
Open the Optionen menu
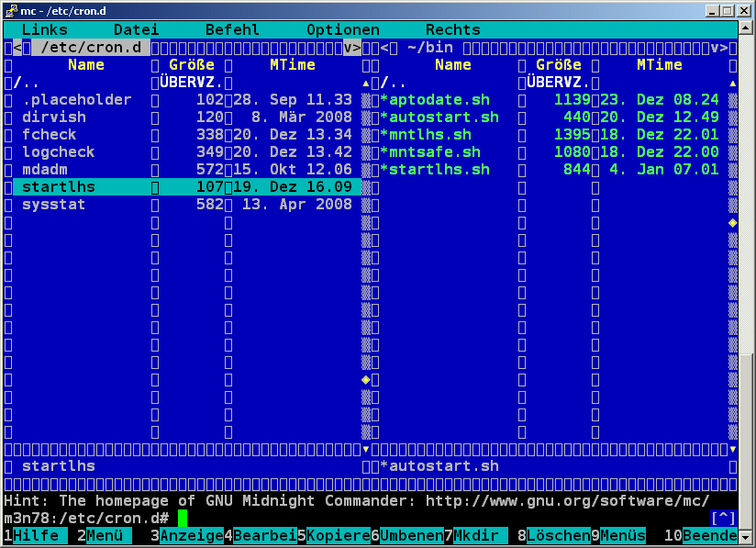point(342,30)
